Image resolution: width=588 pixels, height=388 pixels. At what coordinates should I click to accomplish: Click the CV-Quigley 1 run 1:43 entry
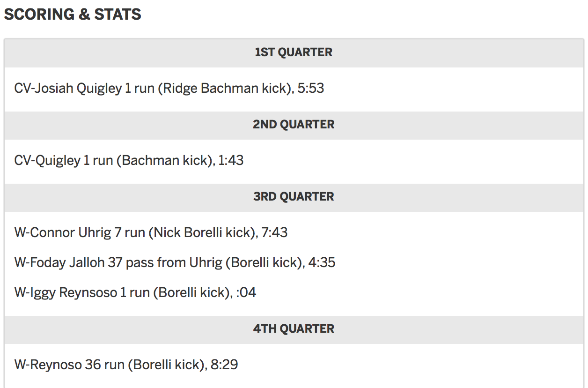129,161
